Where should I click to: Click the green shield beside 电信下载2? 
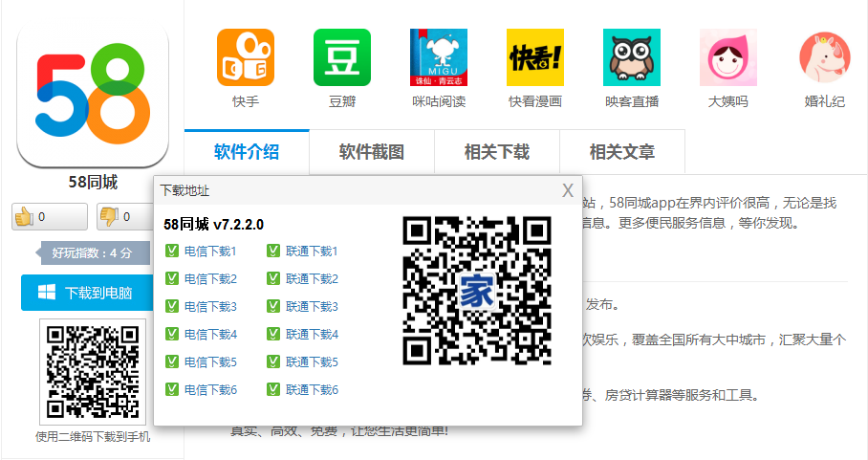172,279
